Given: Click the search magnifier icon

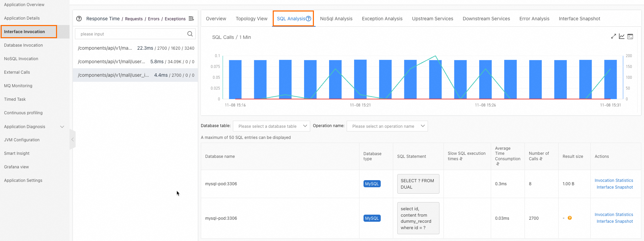Looking at the screenshot, I should [x=190, y=34].
